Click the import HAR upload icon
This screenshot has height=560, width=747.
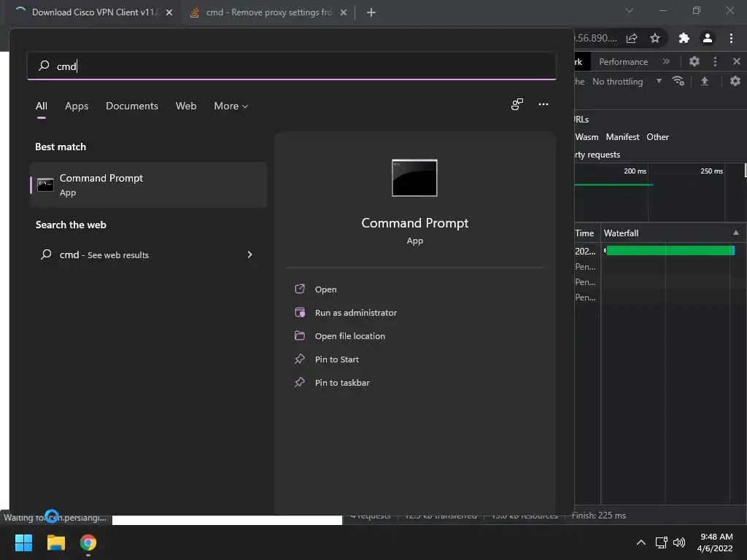[704, 81]
